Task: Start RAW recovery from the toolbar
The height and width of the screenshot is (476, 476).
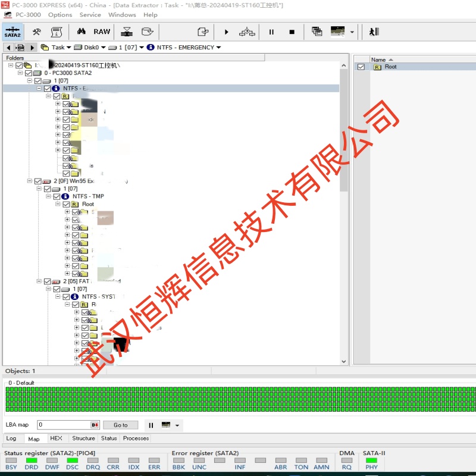Action: [102, 32]
